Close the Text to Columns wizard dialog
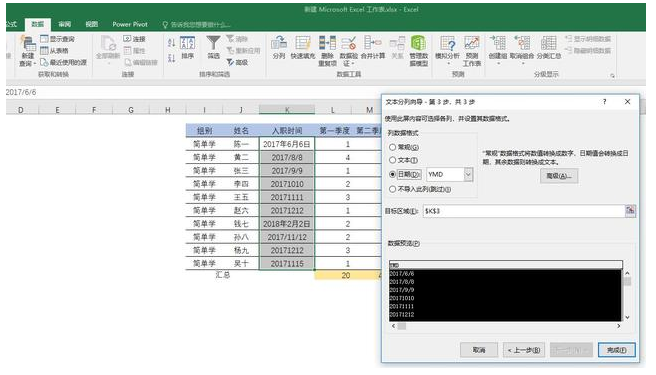 click(627, 102)
